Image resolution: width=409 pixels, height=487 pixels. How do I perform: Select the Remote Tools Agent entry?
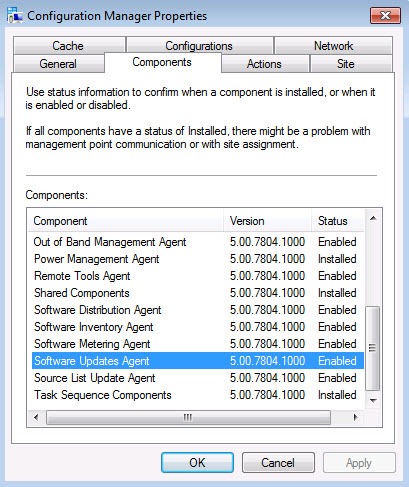tap(198, 276)
